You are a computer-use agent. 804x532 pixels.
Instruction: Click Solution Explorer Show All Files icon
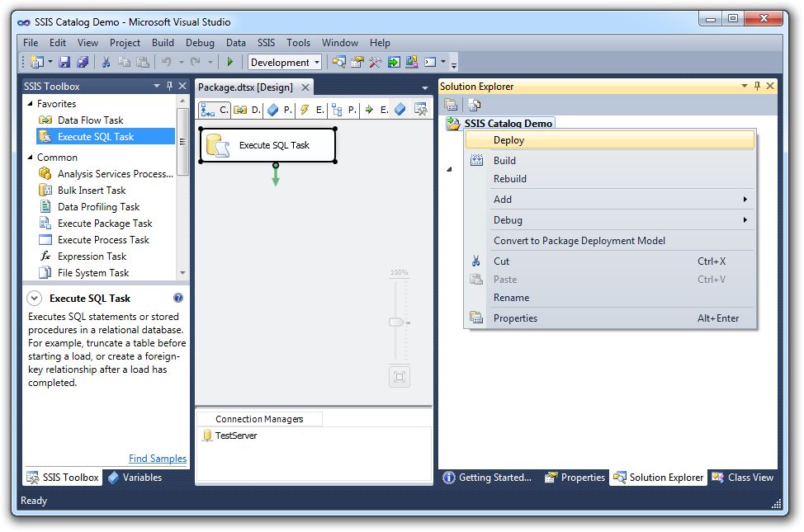click(475, 105)
